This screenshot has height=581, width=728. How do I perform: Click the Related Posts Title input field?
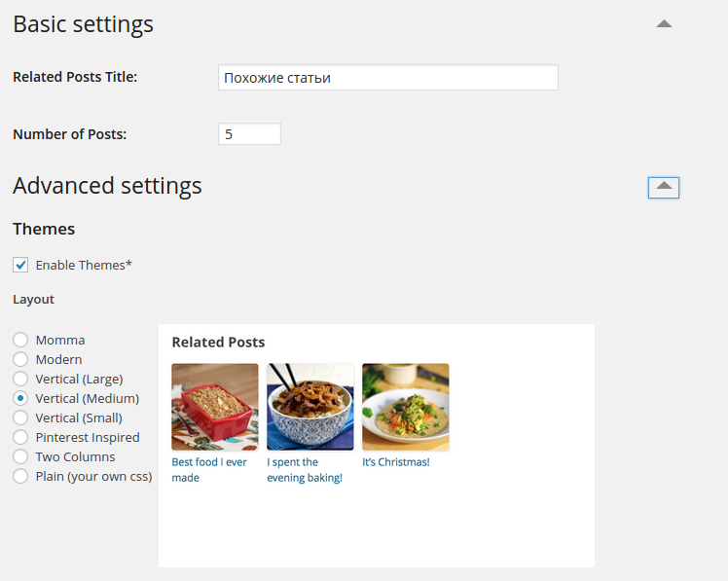click(x=387, y=78)
